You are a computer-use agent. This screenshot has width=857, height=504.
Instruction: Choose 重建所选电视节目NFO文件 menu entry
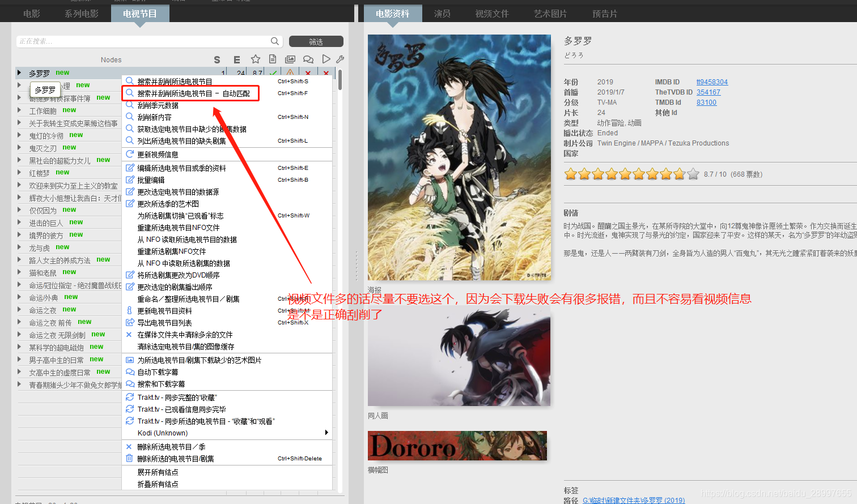178,228
